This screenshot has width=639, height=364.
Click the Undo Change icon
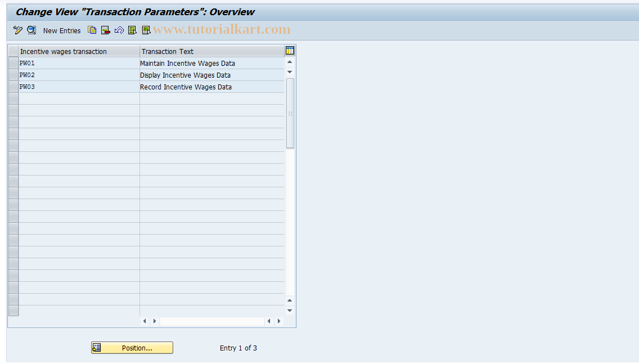[x=119, y=30]
